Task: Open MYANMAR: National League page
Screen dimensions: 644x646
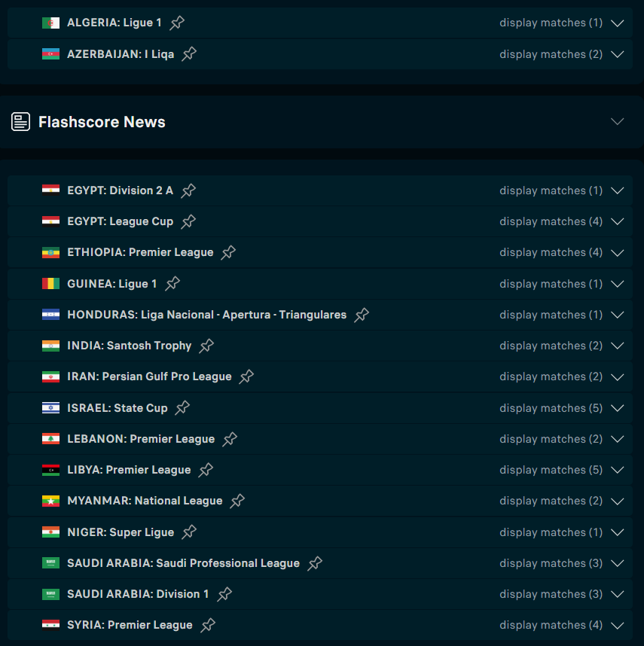Action: tap(145, 501)
